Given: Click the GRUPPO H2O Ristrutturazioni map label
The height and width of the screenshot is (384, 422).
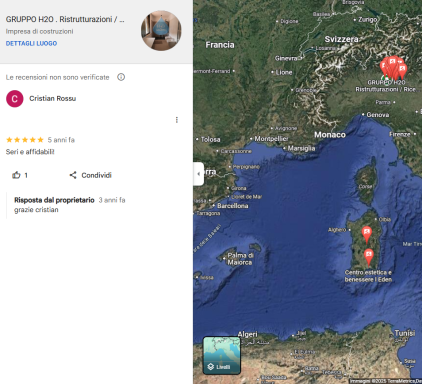Looking at the screenshot, I should pyautogui.click(x=386, y=86).
